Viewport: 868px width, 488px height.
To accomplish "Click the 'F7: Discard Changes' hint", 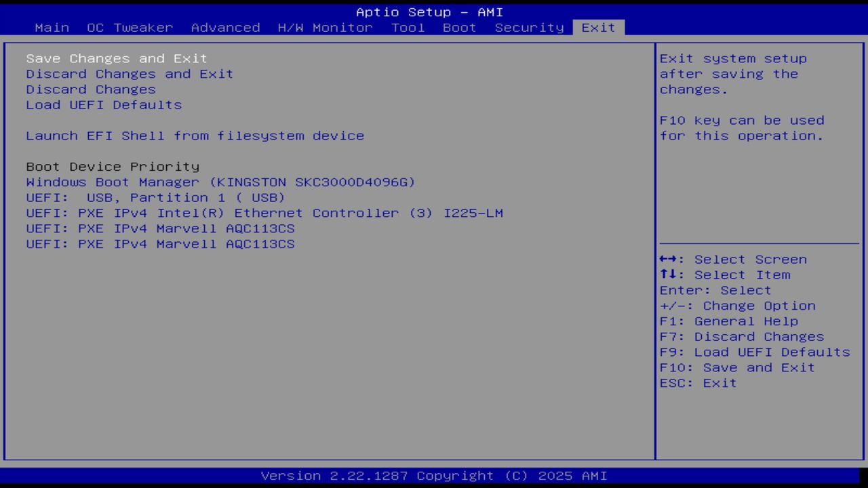I will pos(742,337).
